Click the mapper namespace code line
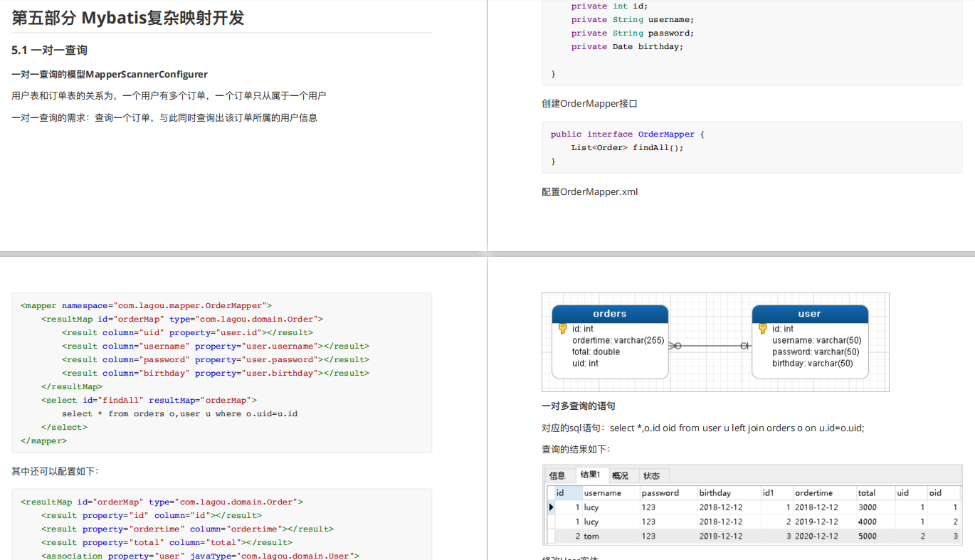 pyautogui.click(x=146, y=305)
